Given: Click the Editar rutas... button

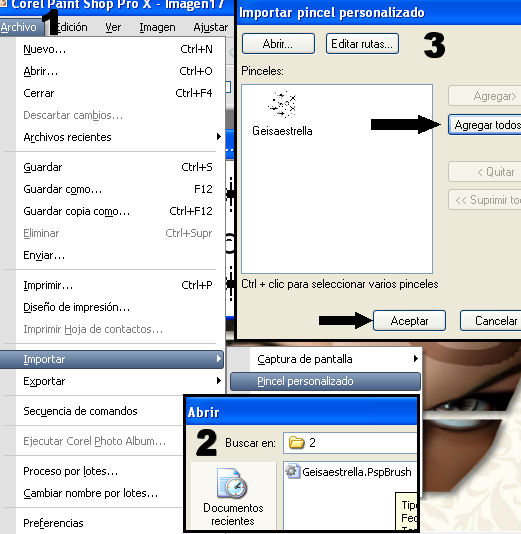Looking at the screenshot, I should tap(362, 44).
